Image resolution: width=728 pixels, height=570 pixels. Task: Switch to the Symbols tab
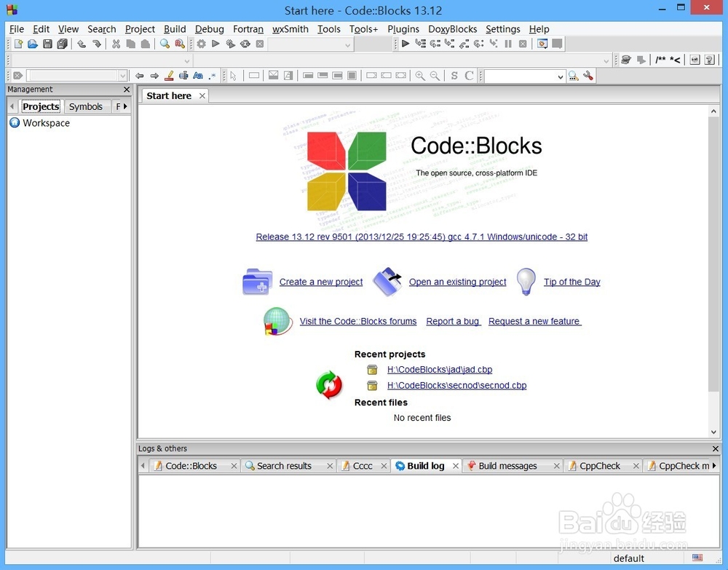click(x=86, y=106)
